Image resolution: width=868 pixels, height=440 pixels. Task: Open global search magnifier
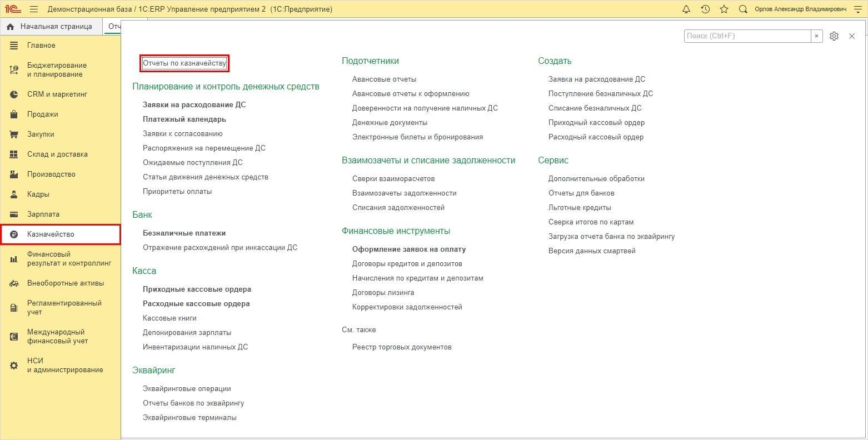pos(743,9)
